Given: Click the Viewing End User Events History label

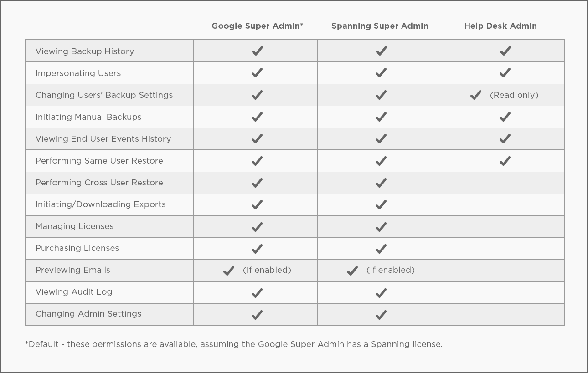Looking at the screenshot, I should (103, 139).
